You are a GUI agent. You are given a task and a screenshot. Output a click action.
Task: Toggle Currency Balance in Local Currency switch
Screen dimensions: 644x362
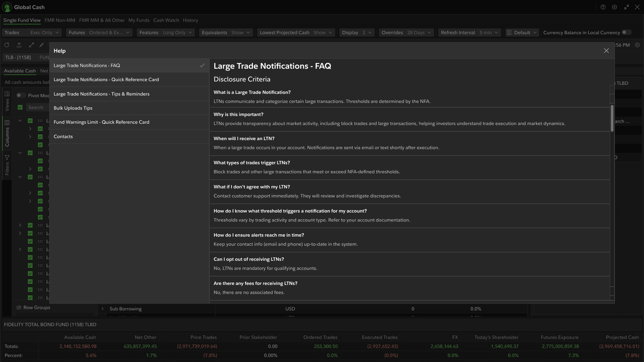626,33
